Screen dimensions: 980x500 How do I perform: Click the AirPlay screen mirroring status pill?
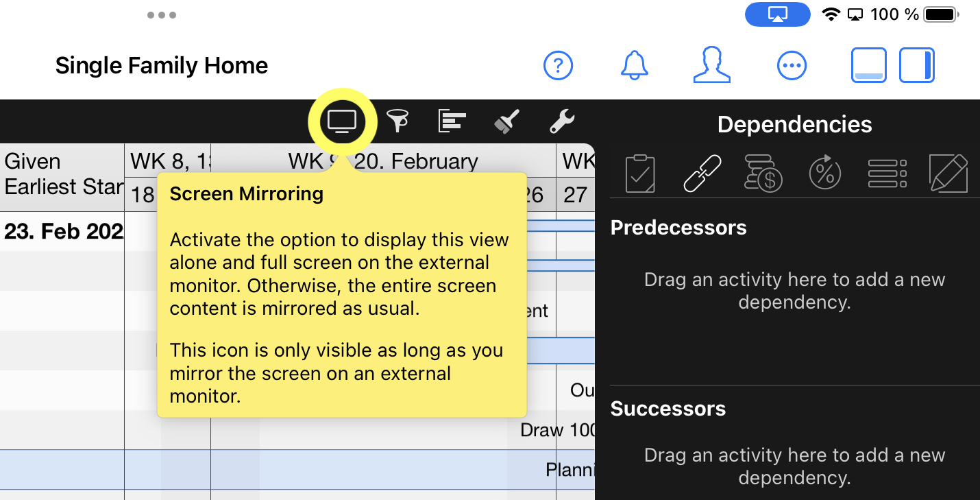(x=777, y=14)
